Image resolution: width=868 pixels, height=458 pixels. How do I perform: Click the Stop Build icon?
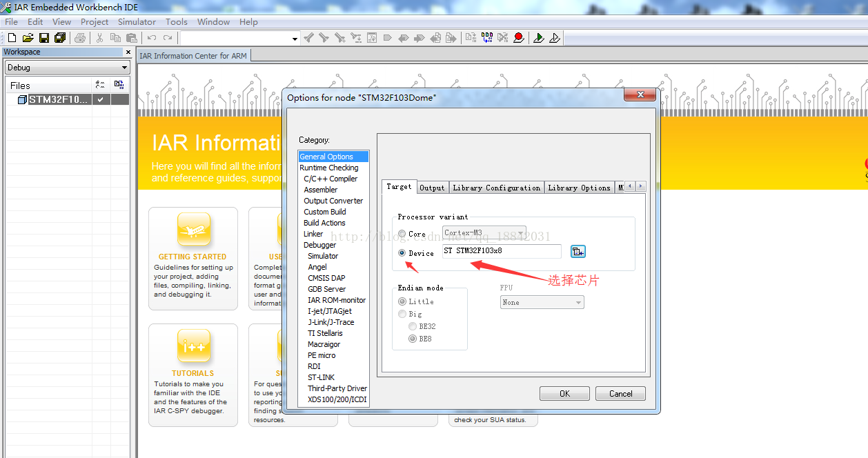point(502,38)
